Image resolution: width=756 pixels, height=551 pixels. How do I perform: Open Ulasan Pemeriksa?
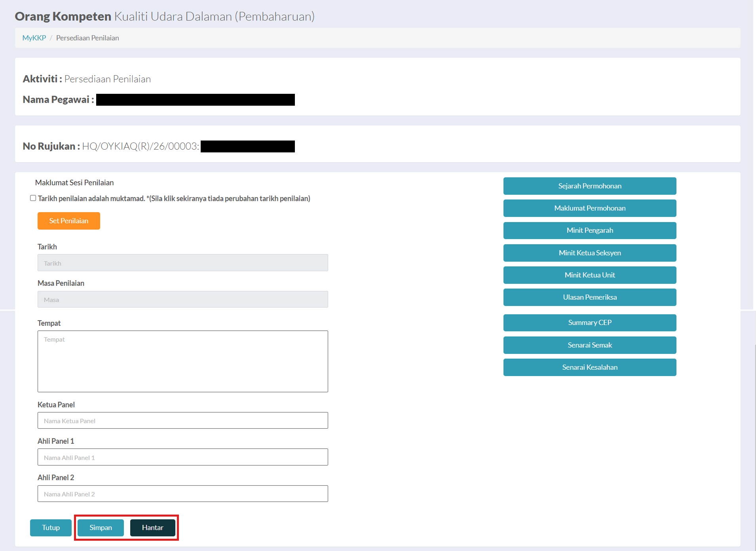(590, 297)
